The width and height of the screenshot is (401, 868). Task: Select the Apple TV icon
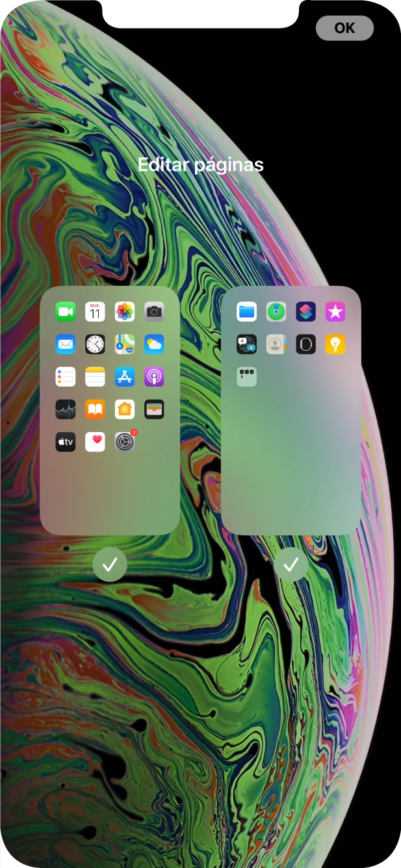tap(66, 442)
